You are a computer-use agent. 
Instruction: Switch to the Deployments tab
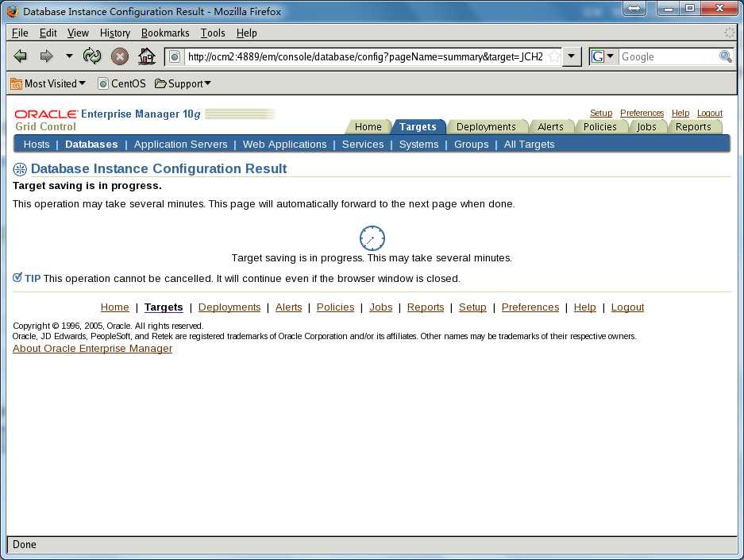(486, 127)
